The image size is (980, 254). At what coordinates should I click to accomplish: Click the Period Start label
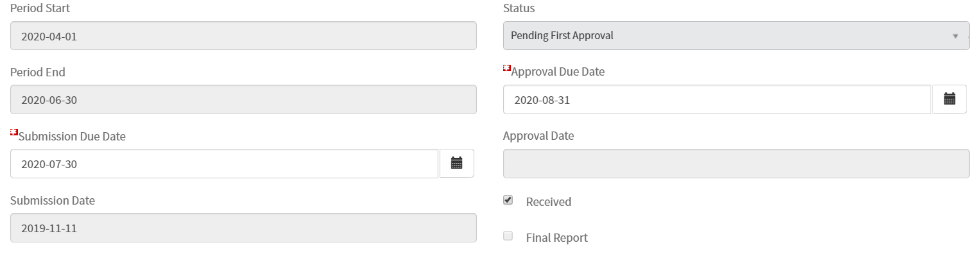point(40,8)
